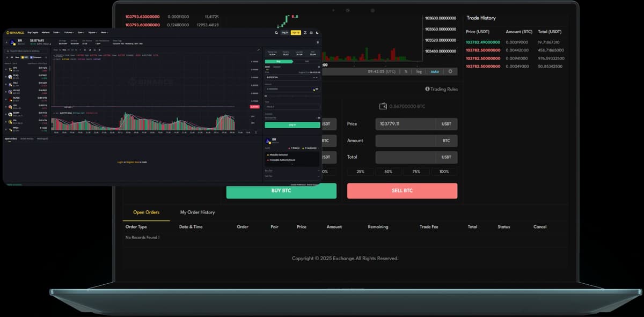
Task: Select the Markets menu item
Action: 45,33
